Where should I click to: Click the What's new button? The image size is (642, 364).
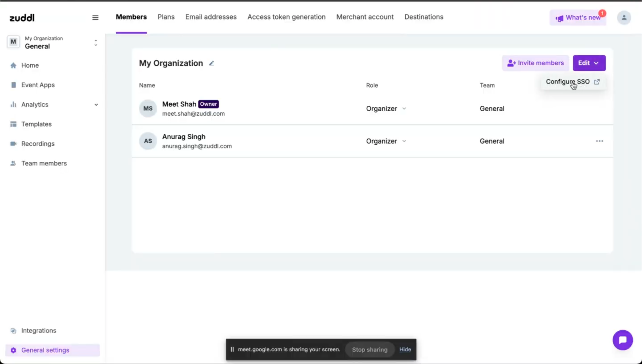[578, 18]
